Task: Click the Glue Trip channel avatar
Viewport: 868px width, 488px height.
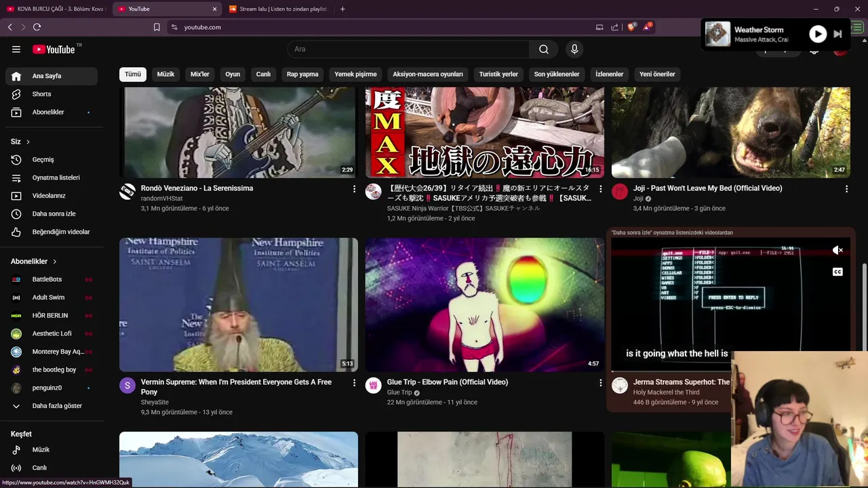Action: pyautogui.click(x=374, y=386)
